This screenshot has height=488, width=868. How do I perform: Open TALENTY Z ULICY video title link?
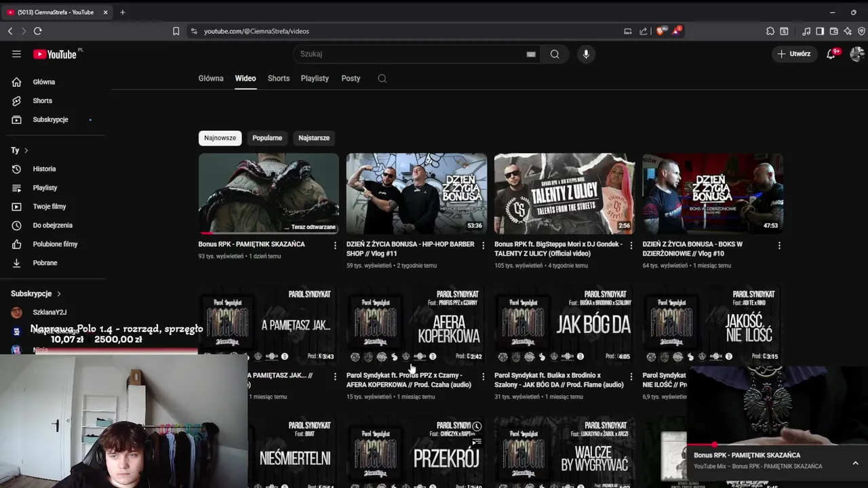[x=558, y=249]
